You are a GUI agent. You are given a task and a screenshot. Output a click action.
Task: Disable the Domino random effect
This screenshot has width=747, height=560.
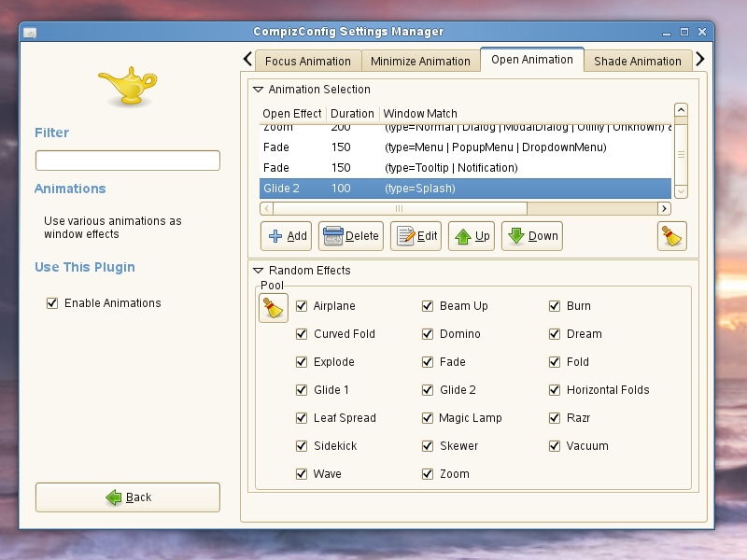(x=428, y=334)
